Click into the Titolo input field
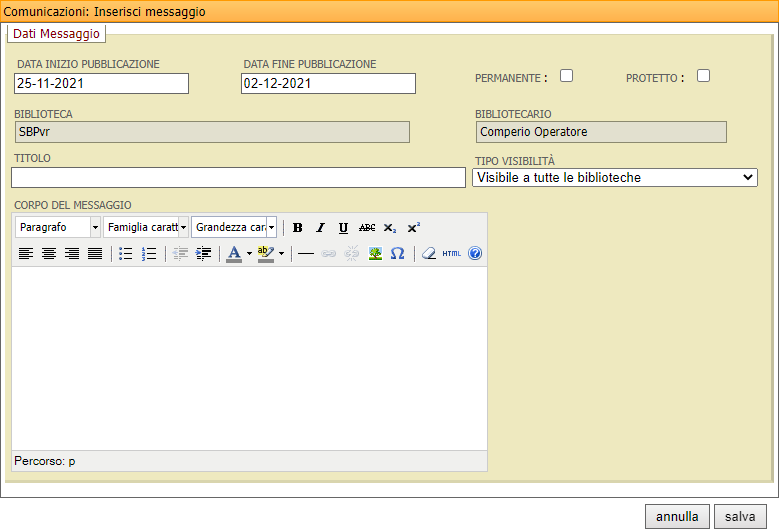The width and height of the screenshot is (779, 532). (x=224, y=177)
